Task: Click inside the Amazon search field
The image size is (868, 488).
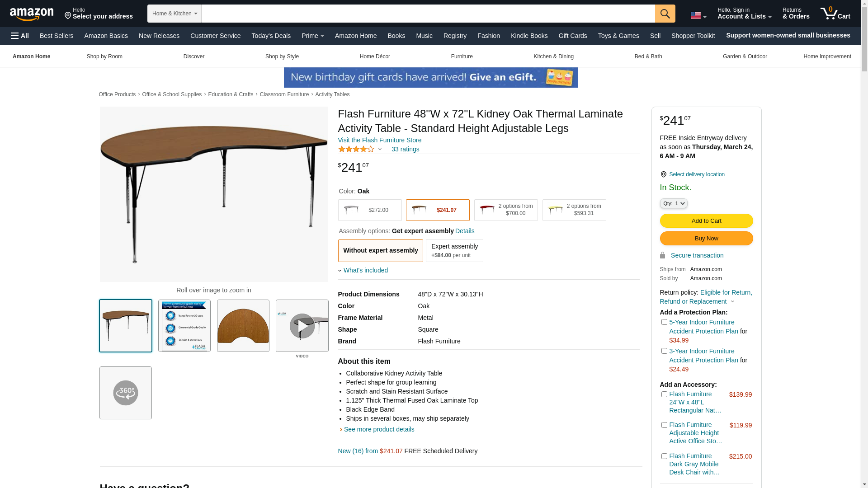Action: pyautogui.click(x=428, y=14)
